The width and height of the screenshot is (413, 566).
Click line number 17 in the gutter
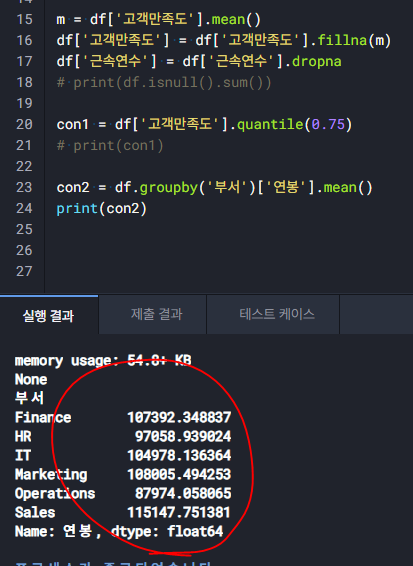point(24,61)
